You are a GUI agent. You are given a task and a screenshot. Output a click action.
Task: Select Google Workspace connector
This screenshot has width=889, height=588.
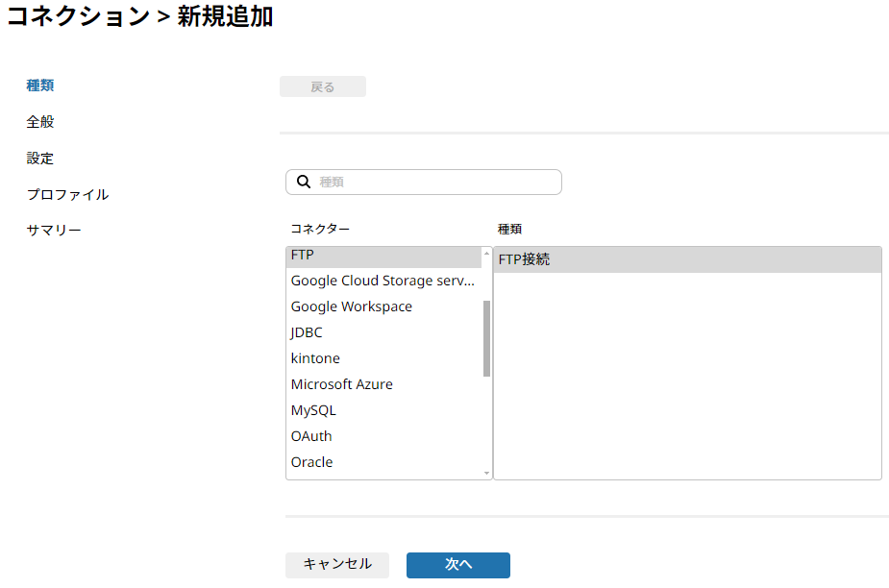383,306
